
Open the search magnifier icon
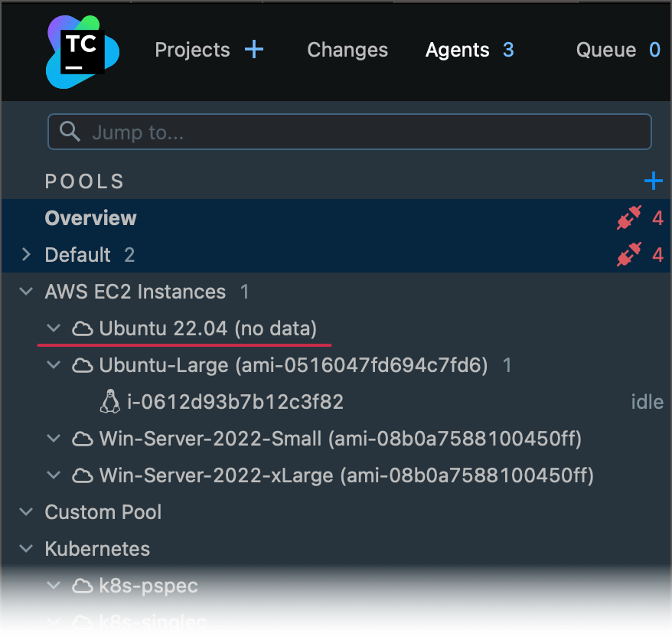pos(70,131)
